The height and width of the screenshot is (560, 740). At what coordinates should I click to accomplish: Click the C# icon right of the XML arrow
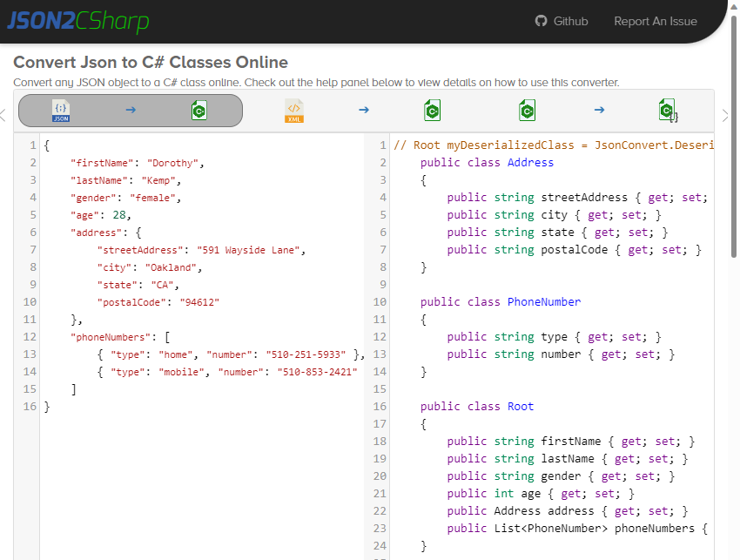click(433, 111)
